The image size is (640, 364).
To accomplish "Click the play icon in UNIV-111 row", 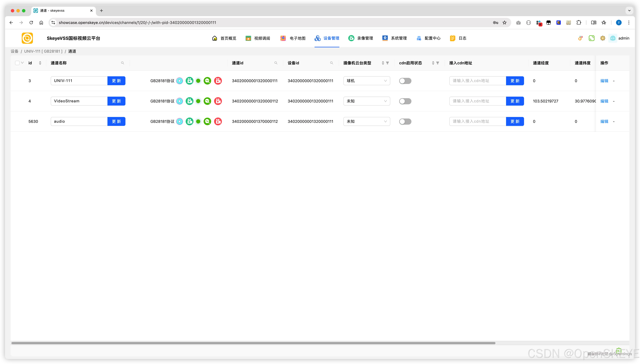I will (x=179, y=81).
